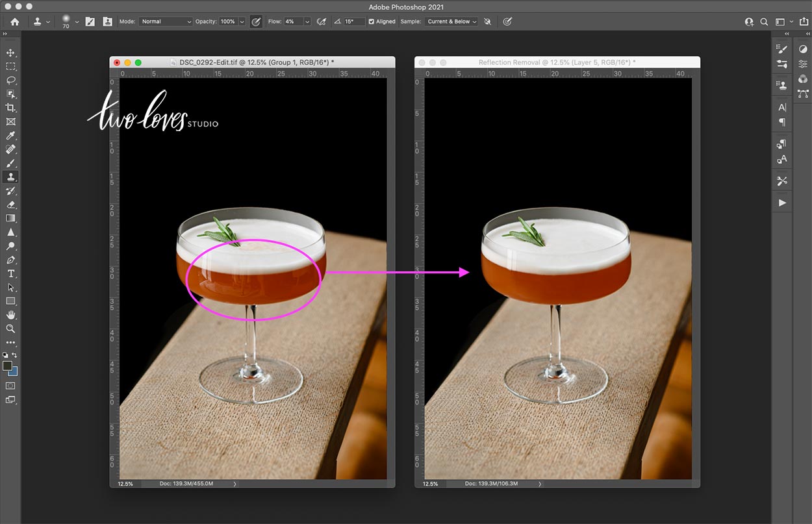Viewport: 812px width, 524px height.
Task: Go to the Home screen button
Action: coord(14,21)
